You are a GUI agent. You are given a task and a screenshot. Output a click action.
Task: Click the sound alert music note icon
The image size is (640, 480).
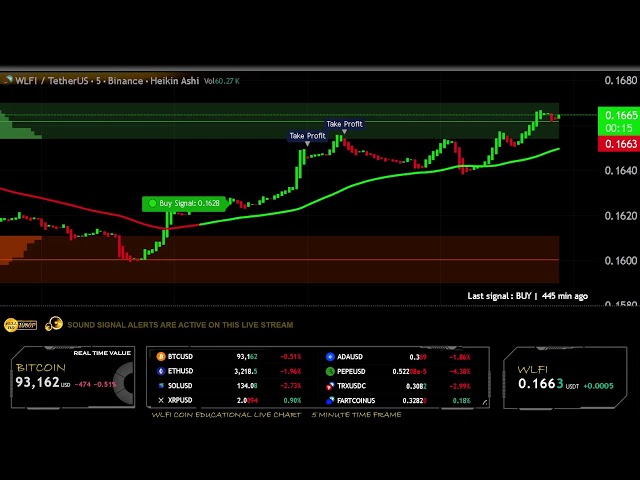pyautogui.click(x=54, y=324)
